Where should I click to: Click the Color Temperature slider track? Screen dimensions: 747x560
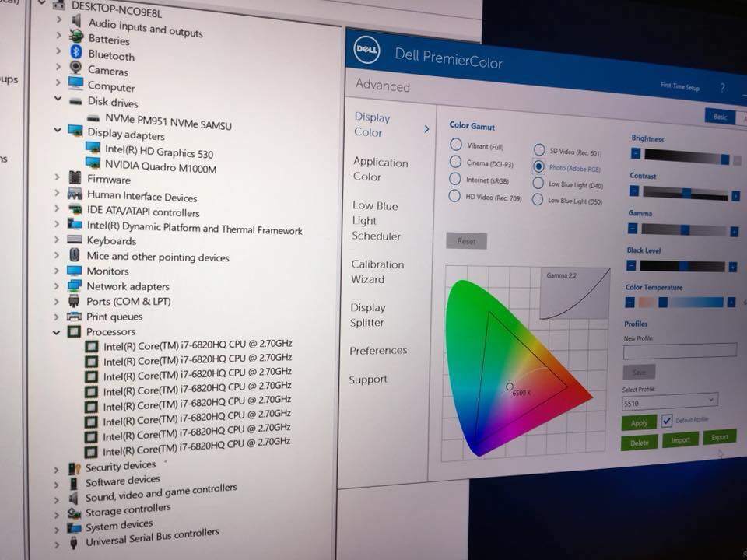click(x=682, y=303)
